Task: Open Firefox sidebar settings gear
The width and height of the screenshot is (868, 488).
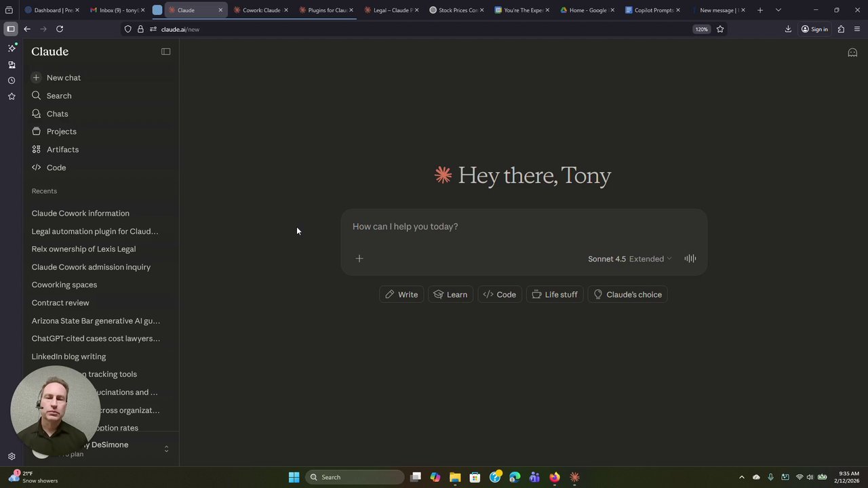Action: pos(12,457)
